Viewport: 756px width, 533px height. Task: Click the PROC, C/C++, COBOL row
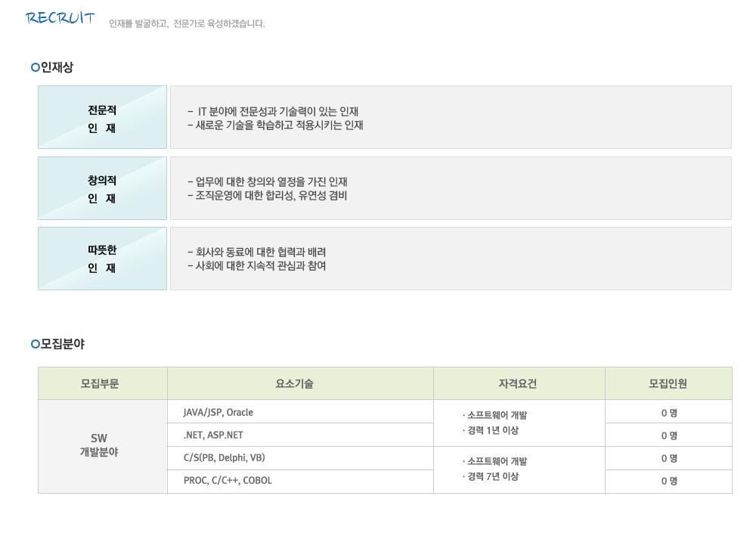(x=300, y=481)
